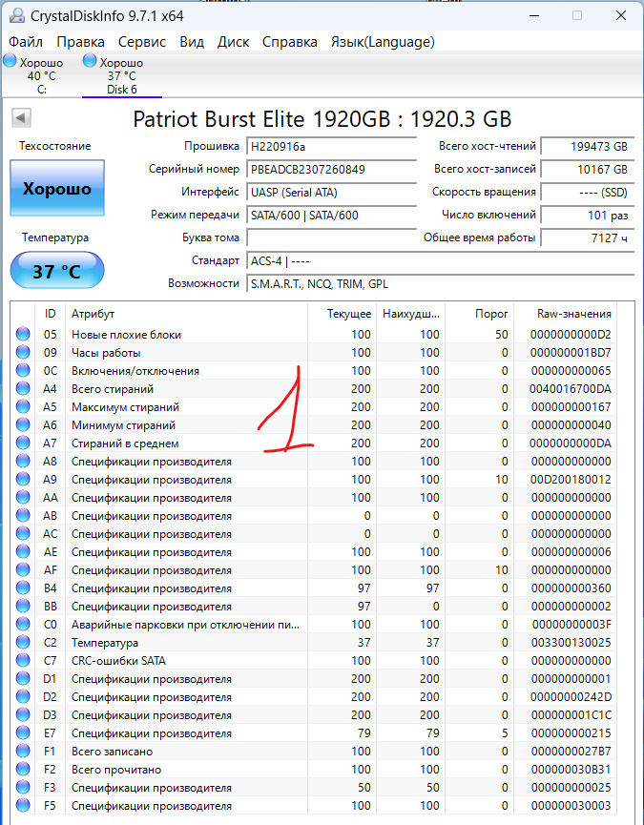Viewport: 644px width, 825px height.
Task: Select the Всего стираний attribute name
Action: click(x=113, y=389)
